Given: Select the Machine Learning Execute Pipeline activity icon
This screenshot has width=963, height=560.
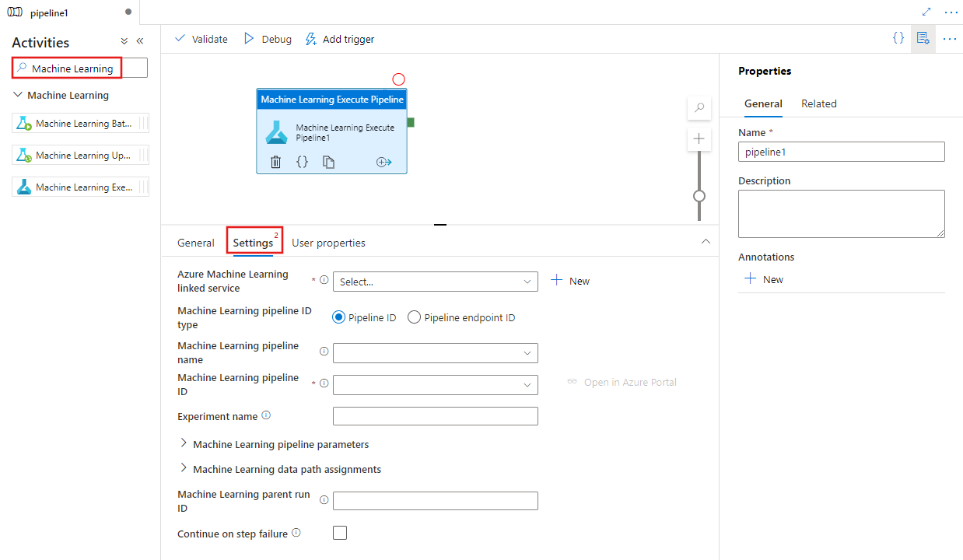Looking at the screenshot, I should tap(276, 132).
